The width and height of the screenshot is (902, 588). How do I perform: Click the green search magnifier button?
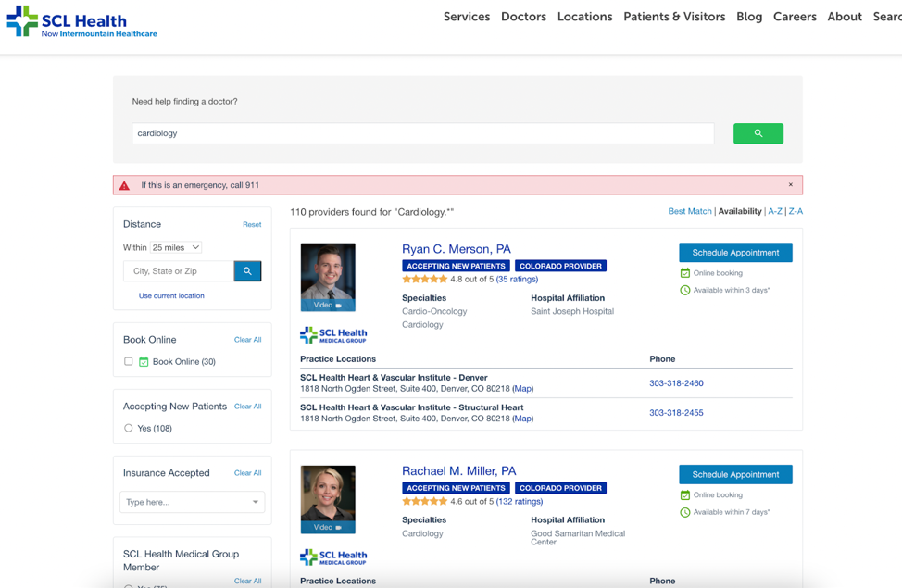(x=758, y=133)
